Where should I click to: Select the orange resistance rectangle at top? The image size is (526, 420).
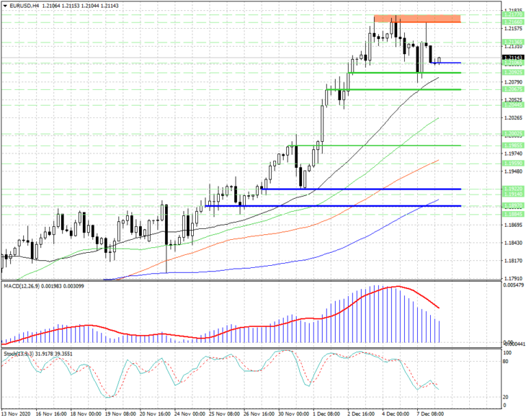click(x=417, y=19)
